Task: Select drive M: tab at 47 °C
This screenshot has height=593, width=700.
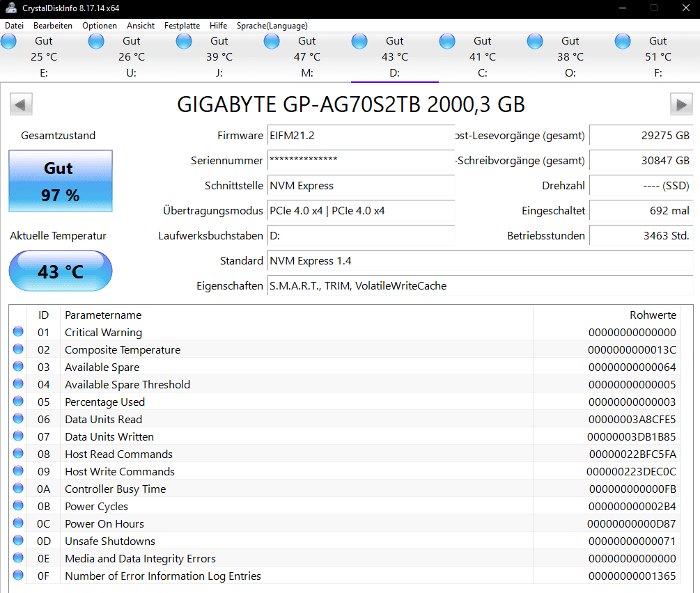Action: [306, 56]
